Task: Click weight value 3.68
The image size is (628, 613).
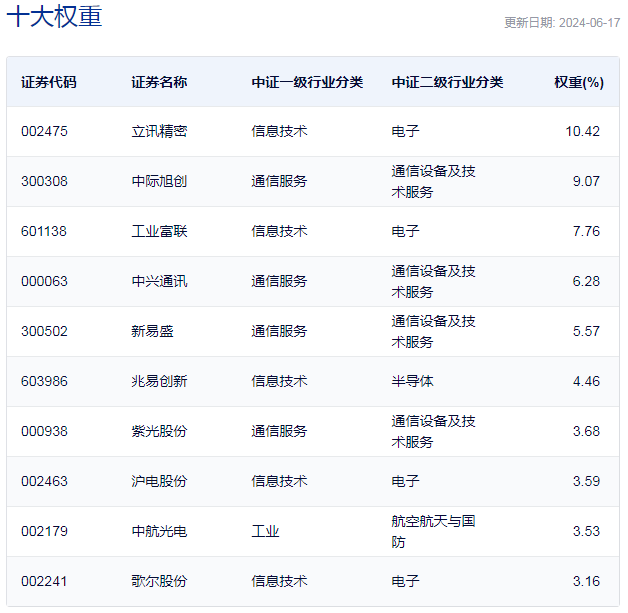Action: (x=586, y=432)
